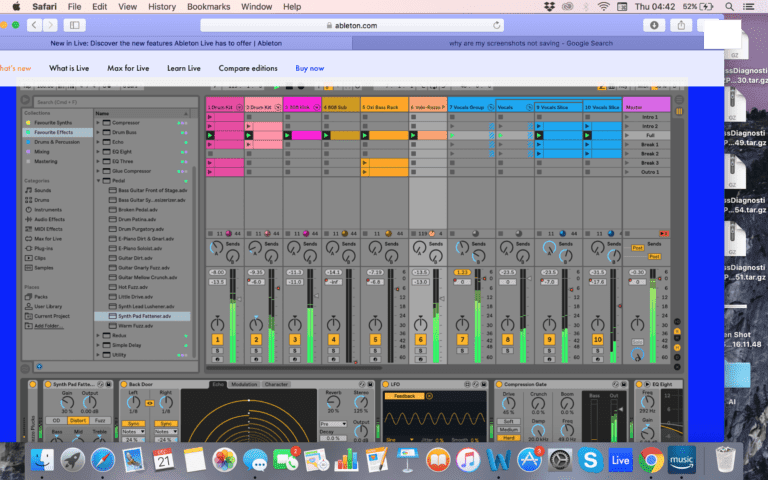This screenshot has height=480, width=768.
Task: Open the Instruments category
Action: [48, 210]
